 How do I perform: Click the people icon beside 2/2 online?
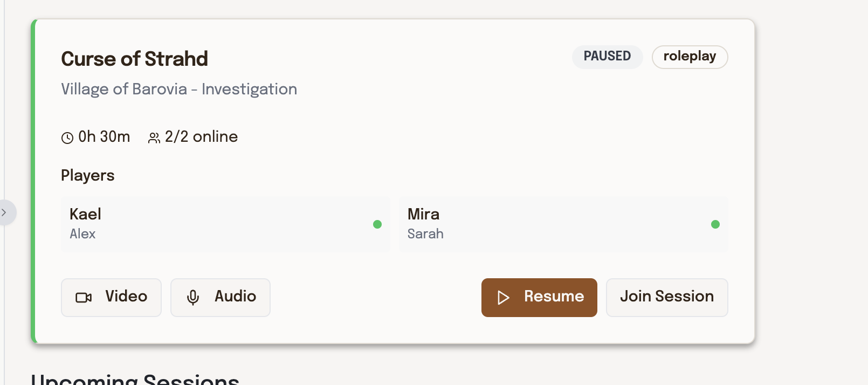click(154, 138)
